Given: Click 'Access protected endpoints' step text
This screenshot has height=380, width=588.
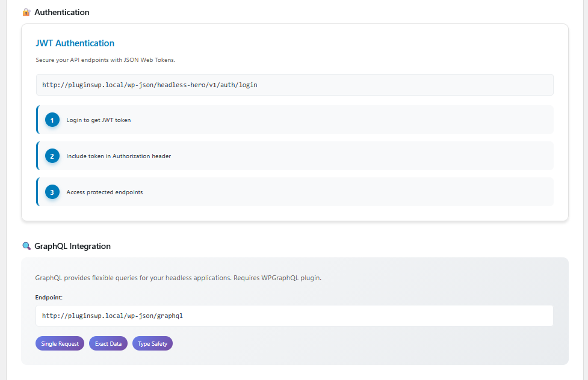Looking at the screenshot, I should 105,192.
